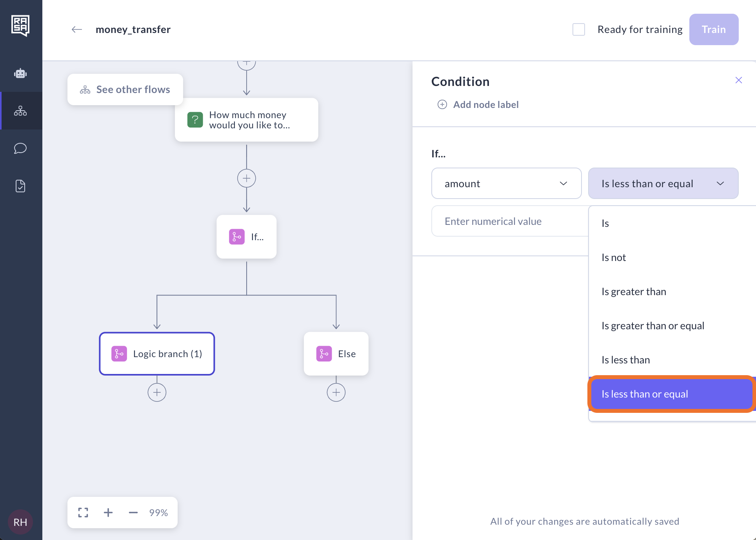Image resolution: width=756 pixels, height=540 pixels.
Task: Click the fit-to-screen icon in zoom controls
Action: 83,513
